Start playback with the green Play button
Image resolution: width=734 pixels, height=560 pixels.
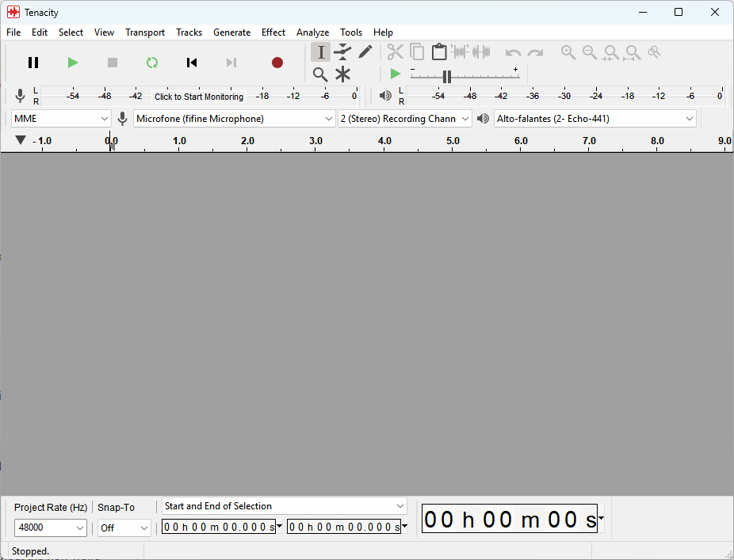coord(73,63)
